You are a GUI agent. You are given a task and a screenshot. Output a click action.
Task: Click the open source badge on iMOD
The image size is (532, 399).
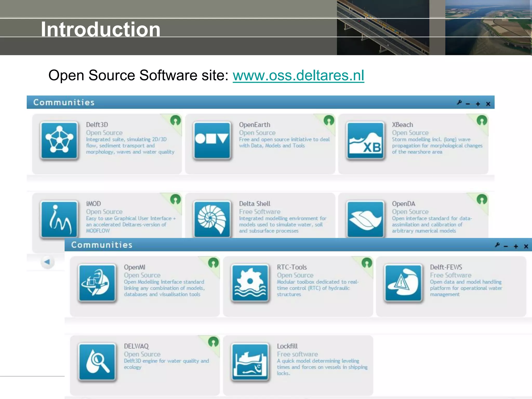coord(176,199)
